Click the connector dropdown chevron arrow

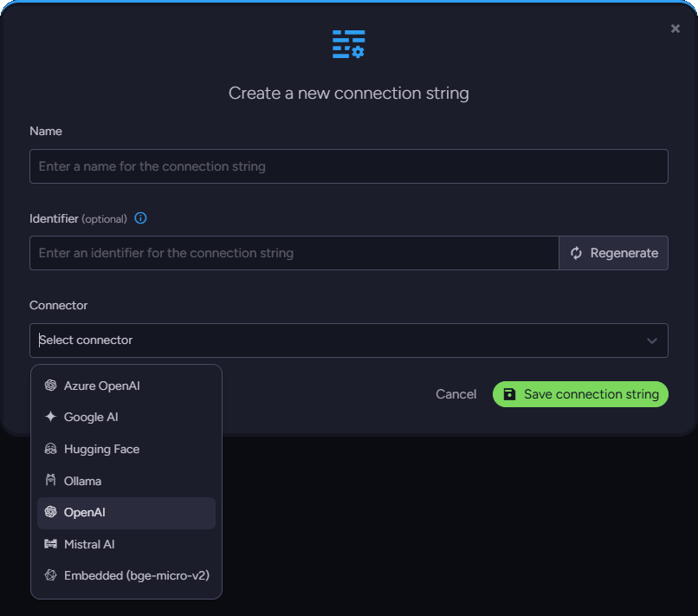tap(652, 340)
